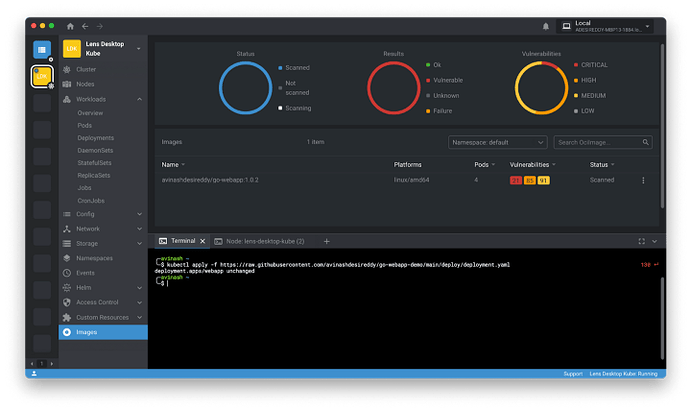The image size is (690, 411).
Task: Maximize the terminal dock panel
Action: point(640,241)
